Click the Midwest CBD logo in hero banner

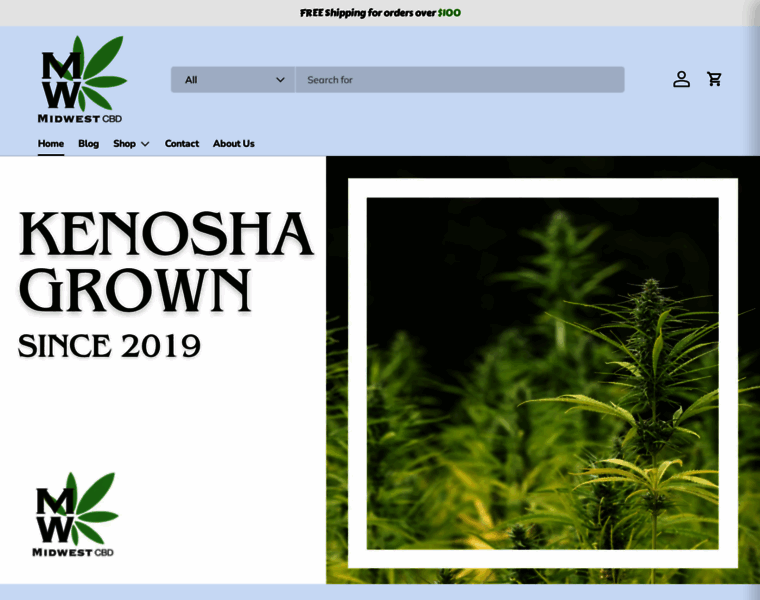pyautogui.click(x=75, y=515)
